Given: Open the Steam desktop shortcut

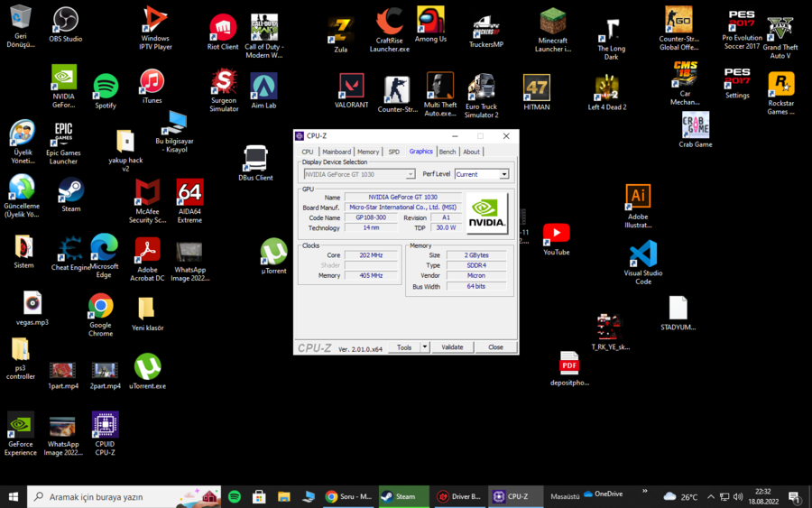Looking at the screenshot, I should pos(70,190).
